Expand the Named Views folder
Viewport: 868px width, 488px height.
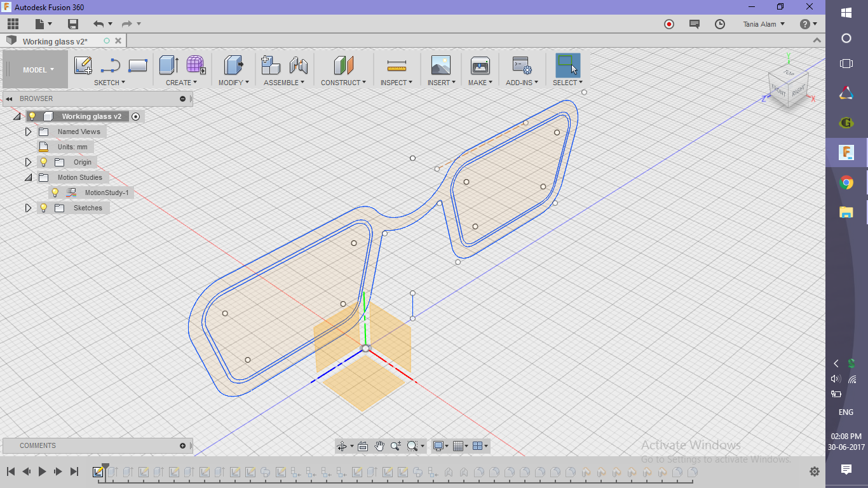pyautogui.click(x=28, y=132)
